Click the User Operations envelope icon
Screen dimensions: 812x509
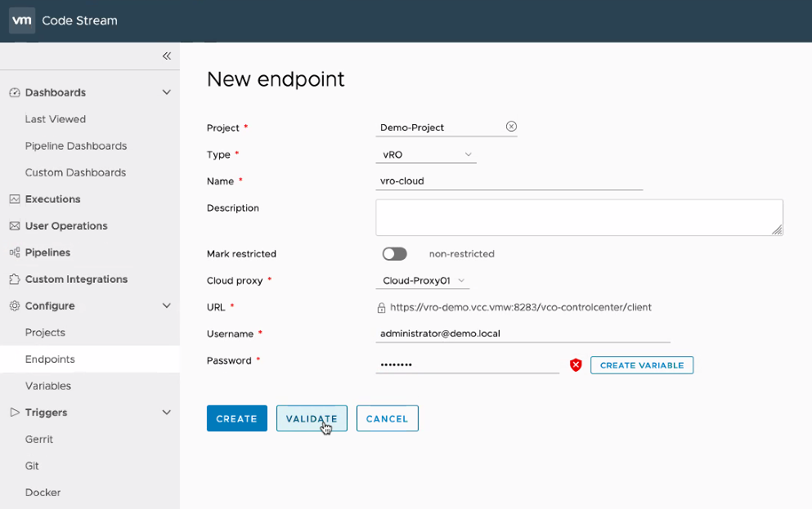(x=15, y=226)
